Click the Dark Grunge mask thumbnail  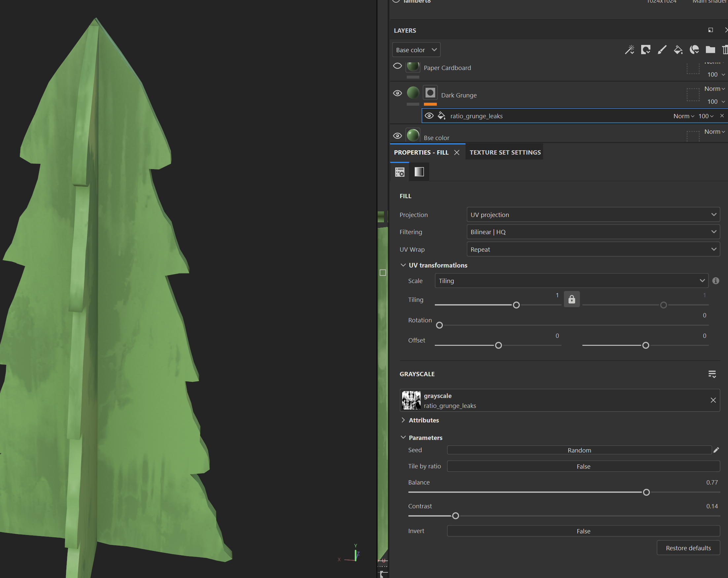(x=430, y=93)
